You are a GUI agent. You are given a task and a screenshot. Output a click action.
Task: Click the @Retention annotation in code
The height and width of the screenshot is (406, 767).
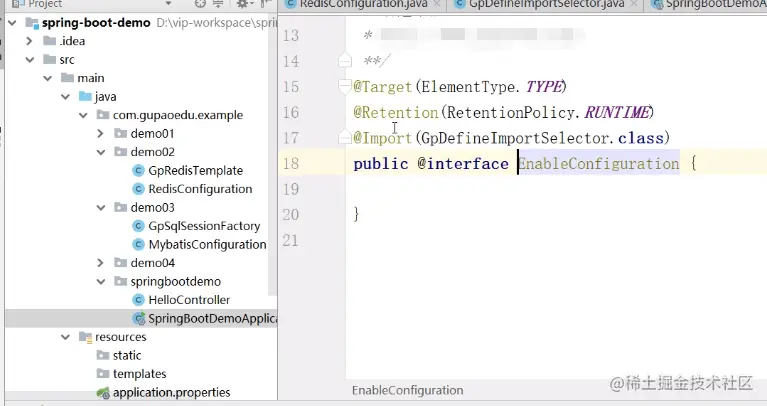(396, 113)
